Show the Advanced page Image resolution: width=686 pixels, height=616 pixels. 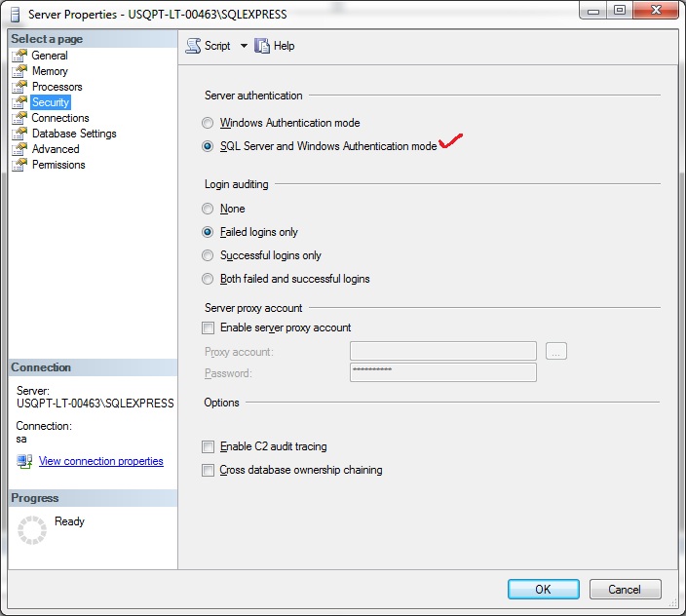click(56, 149)
